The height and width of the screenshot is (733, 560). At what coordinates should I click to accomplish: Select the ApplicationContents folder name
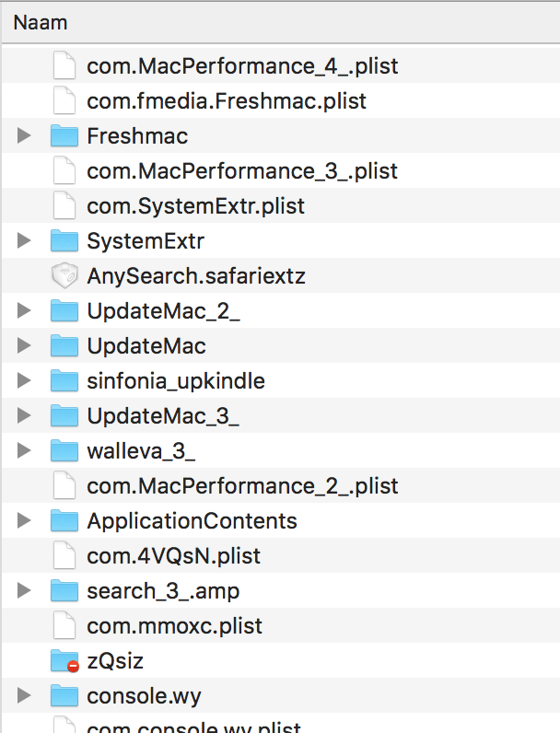pyautogui.click(x=192, y=521)
